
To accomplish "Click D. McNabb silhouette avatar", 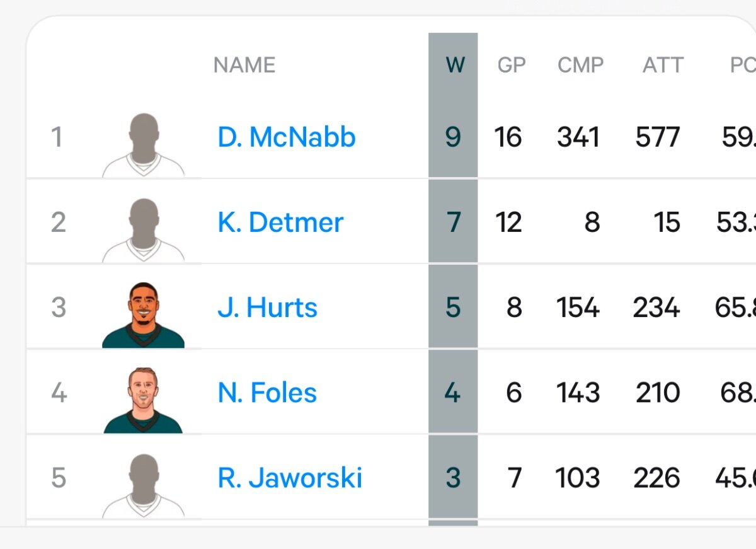I will (144, 145).
